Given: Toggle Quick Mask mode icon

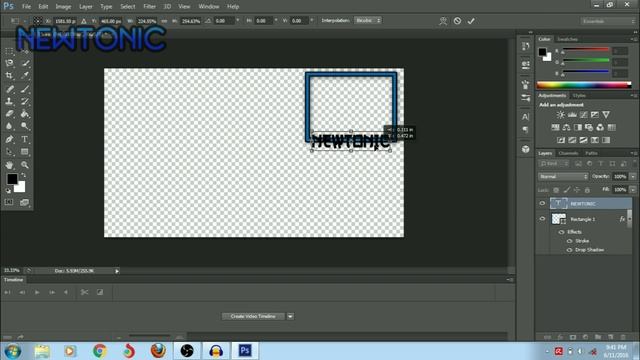Looking at the screenshot, I should [9, 202].
